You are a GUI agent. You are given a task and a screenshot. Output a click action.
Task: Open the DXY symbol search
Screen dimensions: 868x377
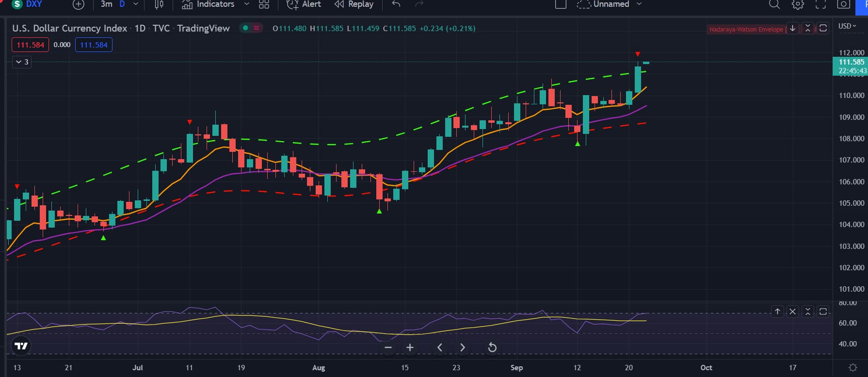[28, 4]
